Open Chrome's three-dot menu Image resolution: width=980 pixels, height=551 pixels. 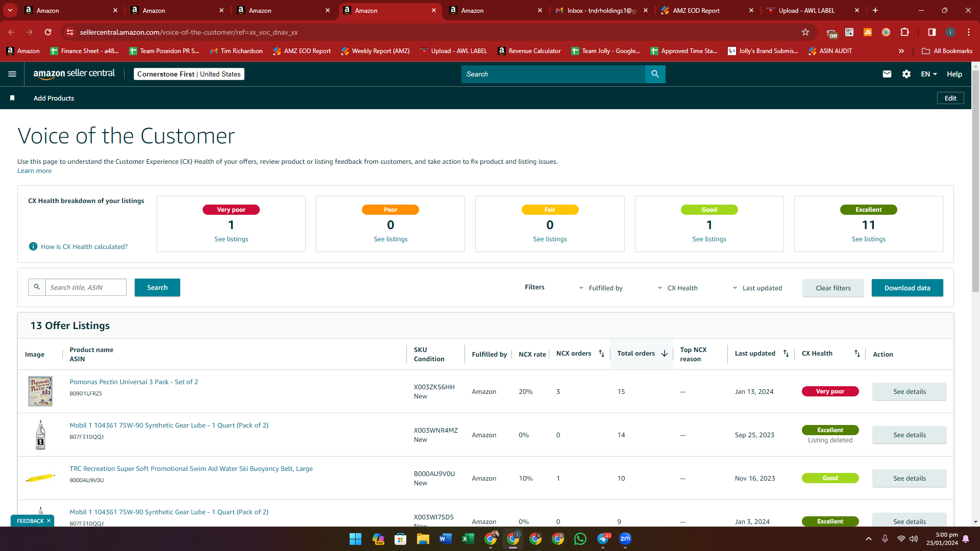click(x=969, y=32)
